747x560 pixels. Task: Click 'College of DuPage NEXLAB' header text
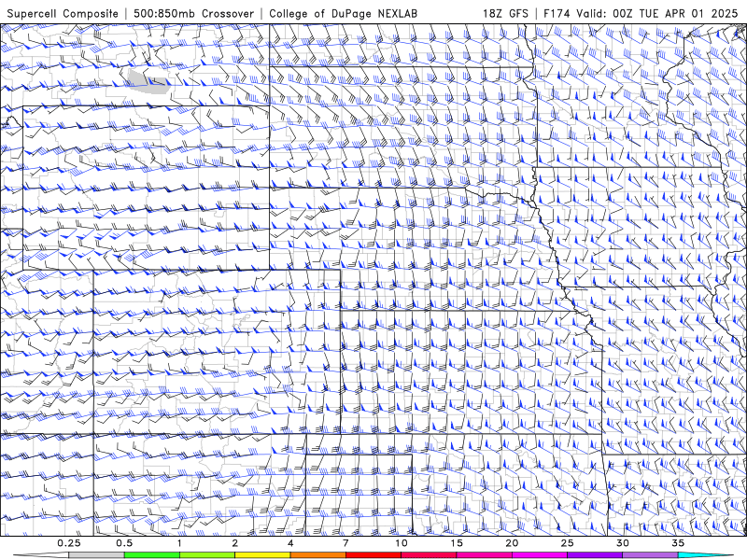pyautogui.click(x=343, y=13)
